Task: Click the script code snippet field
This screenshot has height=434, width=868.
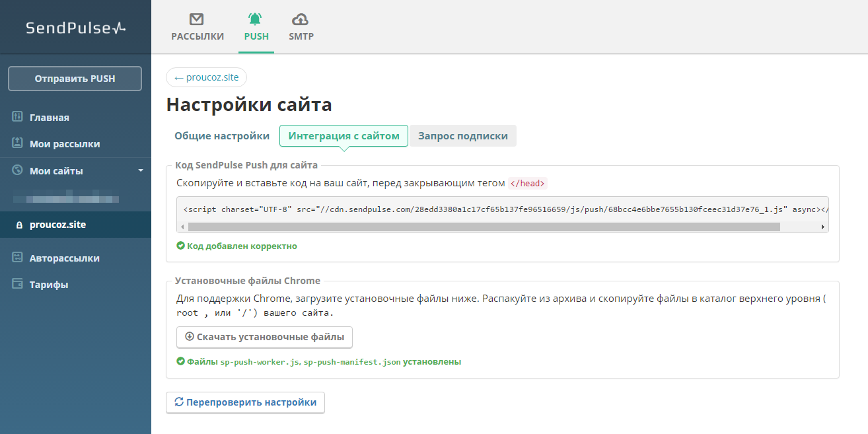Action: (x=503, y=209)
